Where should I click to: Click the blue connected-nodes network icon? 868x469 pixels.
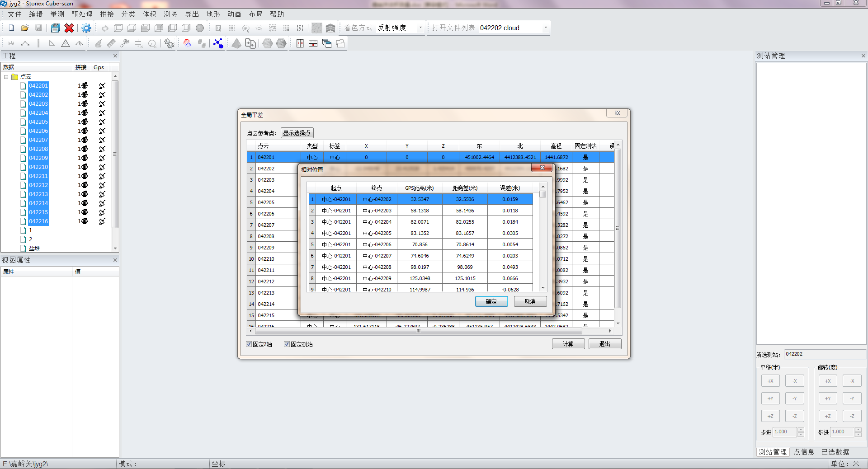[218, 43]
